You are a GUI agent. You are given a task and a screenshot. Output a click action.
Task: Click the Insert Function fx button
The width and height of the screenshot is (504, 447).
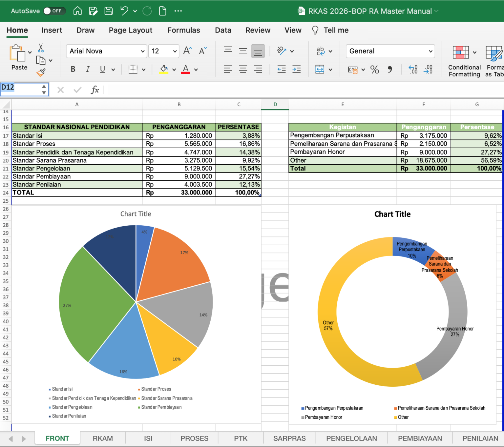95,90
